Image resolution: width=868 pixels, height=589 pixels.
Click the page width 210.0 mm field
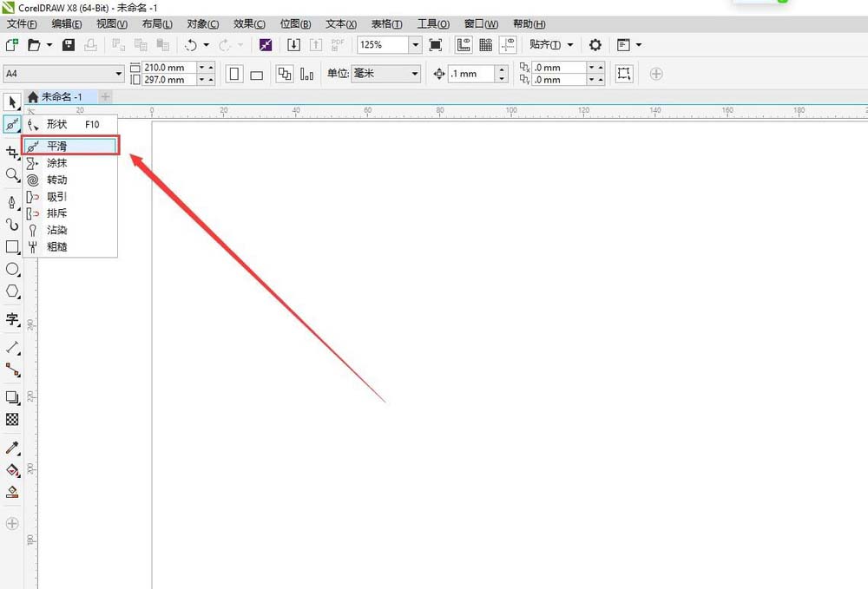pos(170,68)
